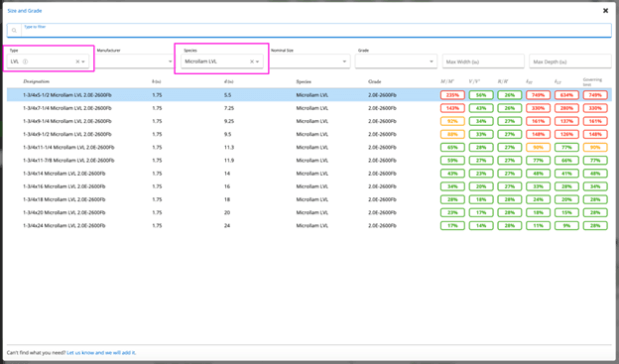Click the orange 88% moment badge
Viewport: 619px width, 364px height.
[x=452, y=134]
